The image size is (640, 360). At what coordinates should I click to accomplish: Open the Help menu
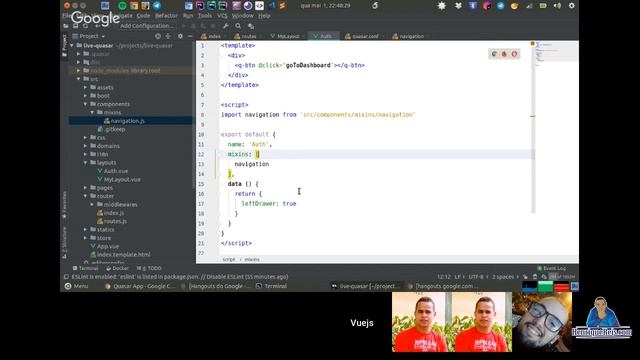[264, 16]
